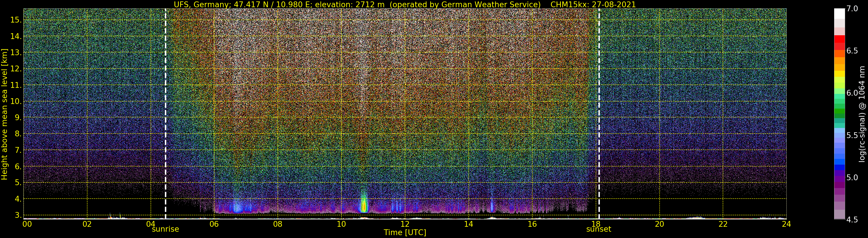Click the white dashed sunset line
The image size is (868, 238).
599,114
